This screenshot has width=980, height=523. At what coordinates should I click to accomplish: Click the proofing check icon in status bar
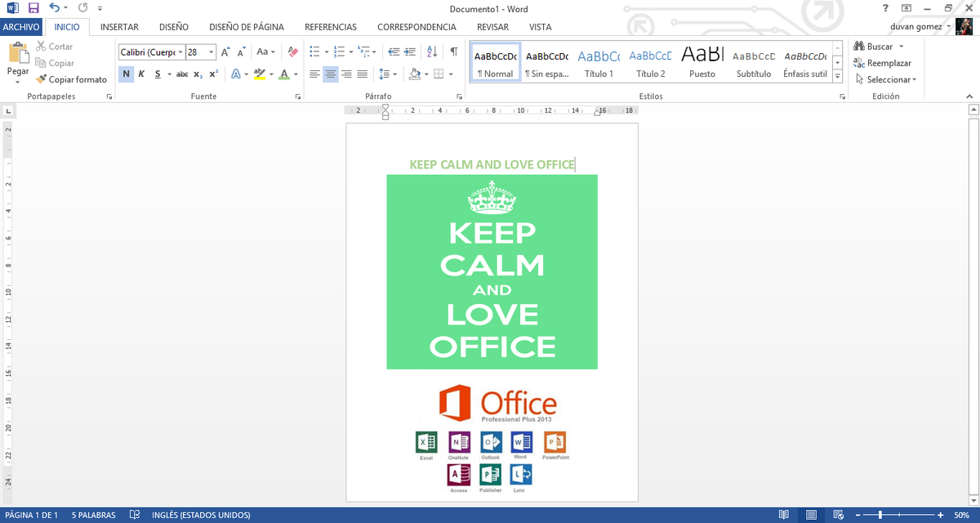(x=135, y=515)
